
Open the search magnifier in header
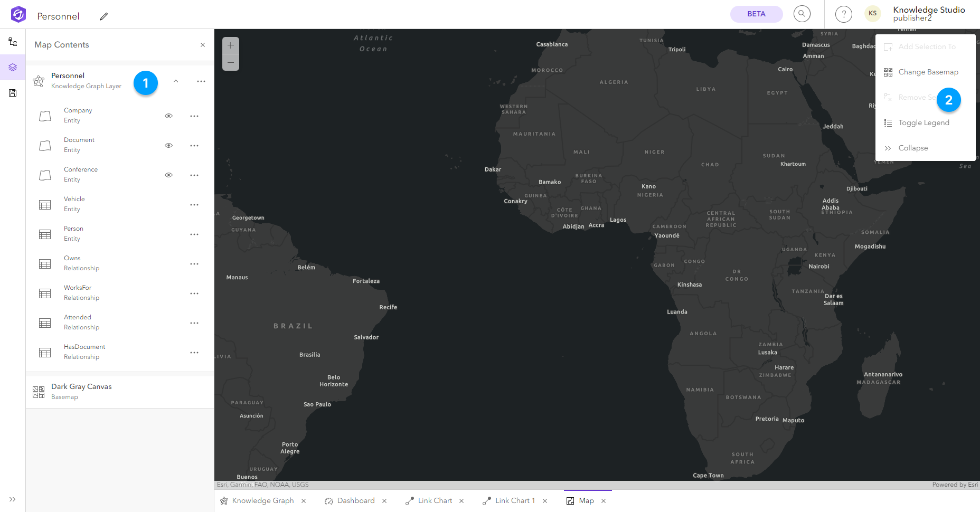click(802, 14)
